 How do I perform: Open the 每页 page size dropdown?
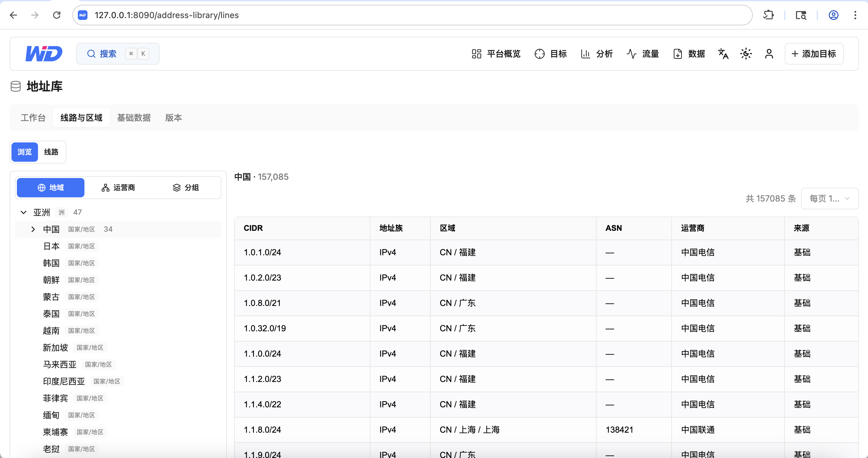pos(830,199)
